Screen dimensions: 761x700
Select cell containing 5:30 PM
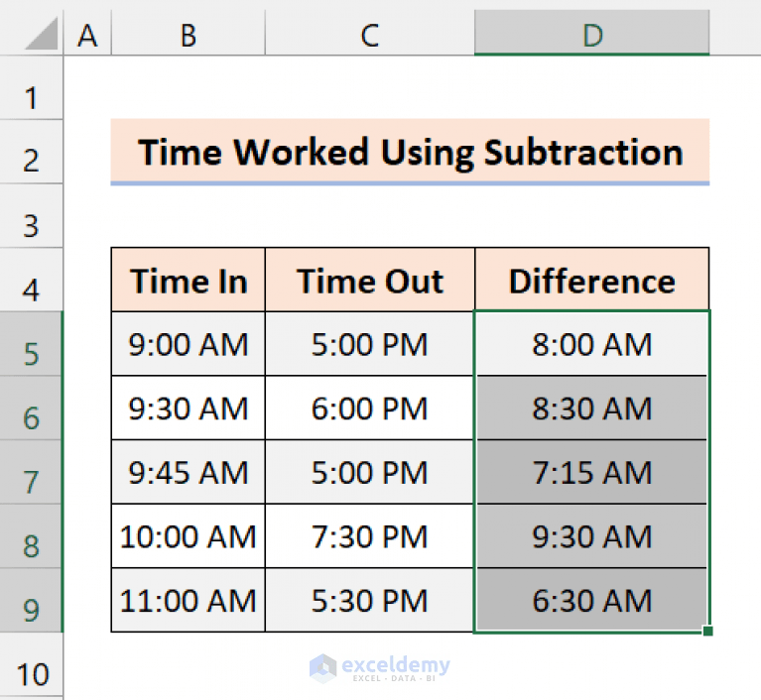[x=370, y=600]
